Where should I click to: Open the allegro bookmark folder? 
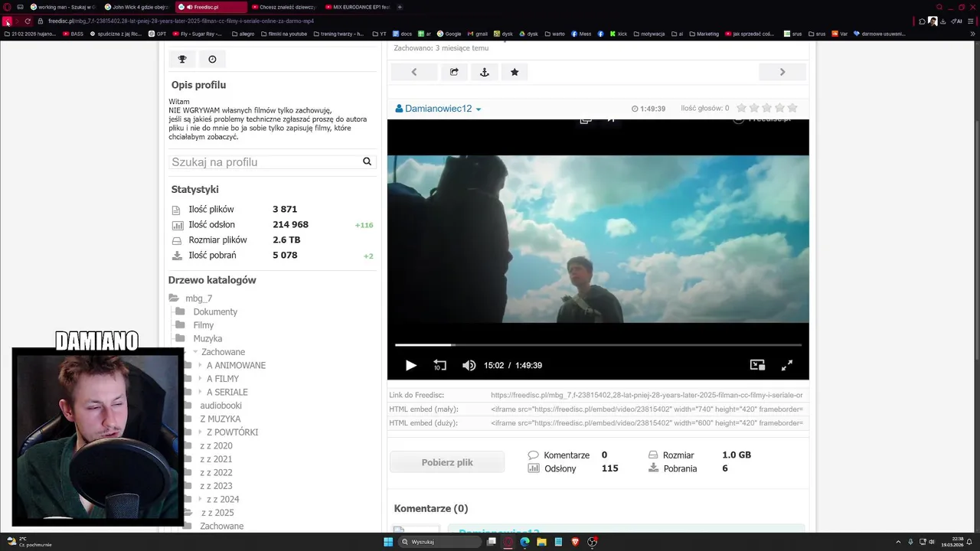[x=243, y=34]
